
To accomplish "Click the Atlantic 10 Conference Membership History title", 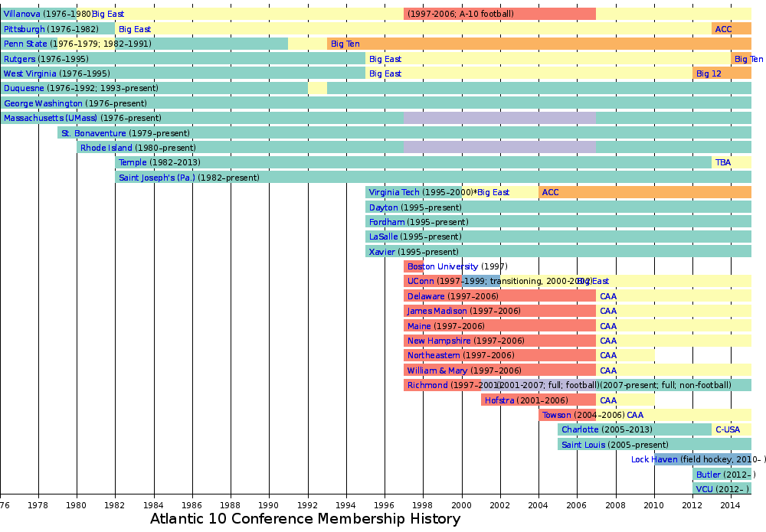I will click(x=306, y=519).
